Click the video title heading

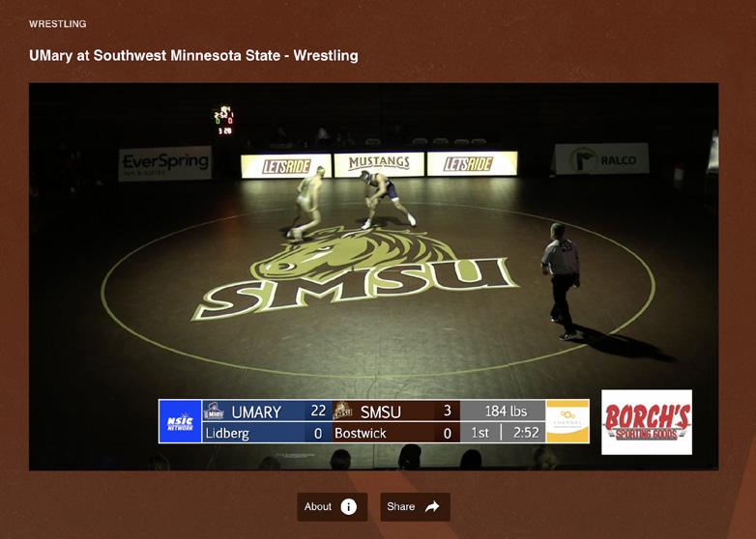[193, 55]
